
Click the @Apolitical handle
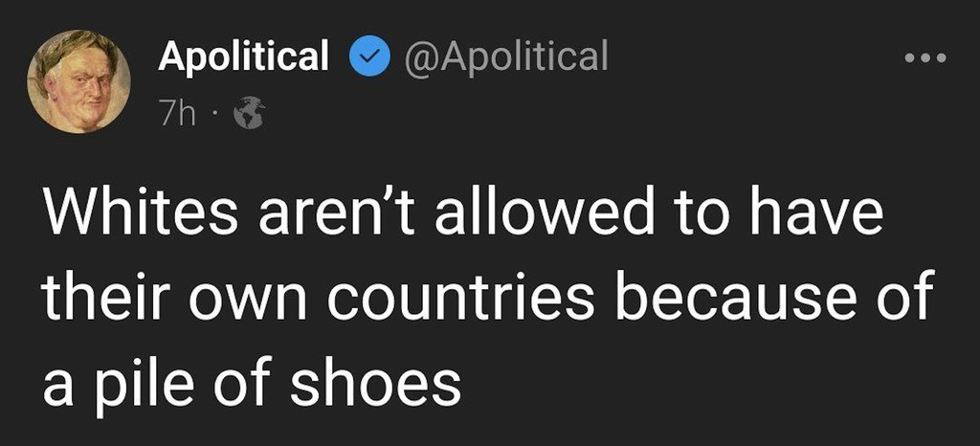[507, 57]
